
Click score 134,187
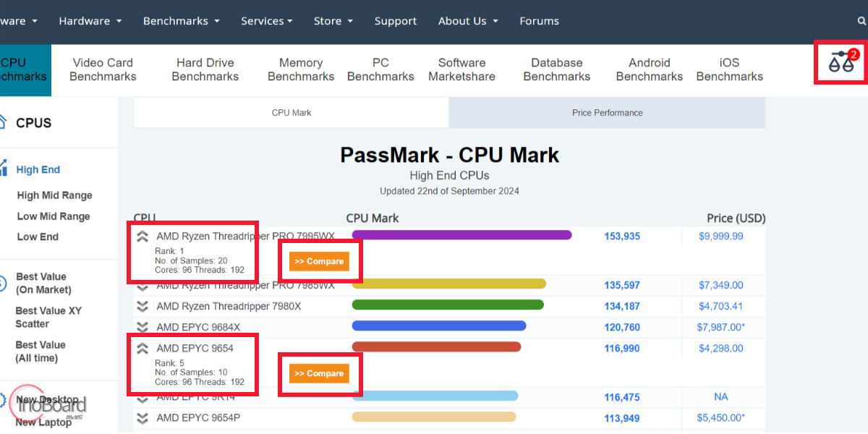click(x=622, y=307)
